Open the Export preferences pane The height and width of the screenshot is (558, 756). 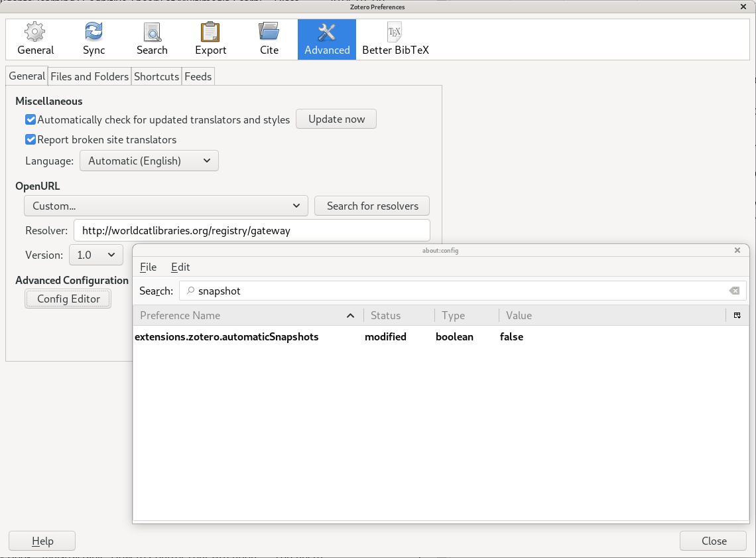click(x=211, y=40)
